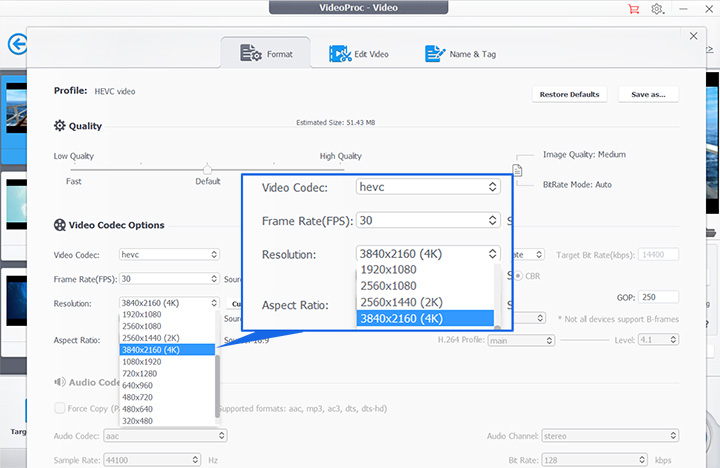This screenshot has width=720, height=468.
Task: Open the Sample Rate 44100 dropdown
Action: tap(152, 460)
